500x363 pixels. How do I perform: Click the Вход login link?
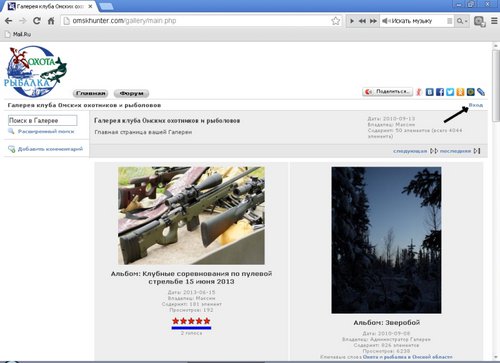(476, 105)
